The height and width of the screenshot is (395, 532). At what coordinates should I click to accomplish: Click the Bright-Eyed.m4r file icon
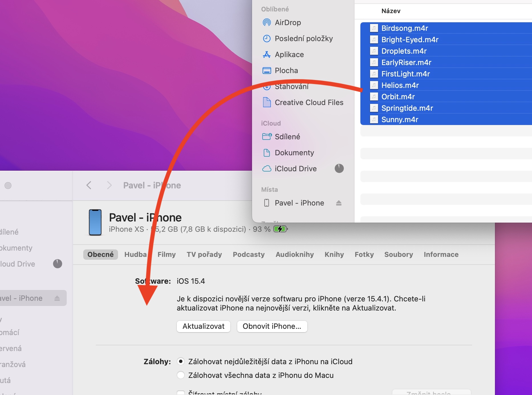[x=374, y=39]
